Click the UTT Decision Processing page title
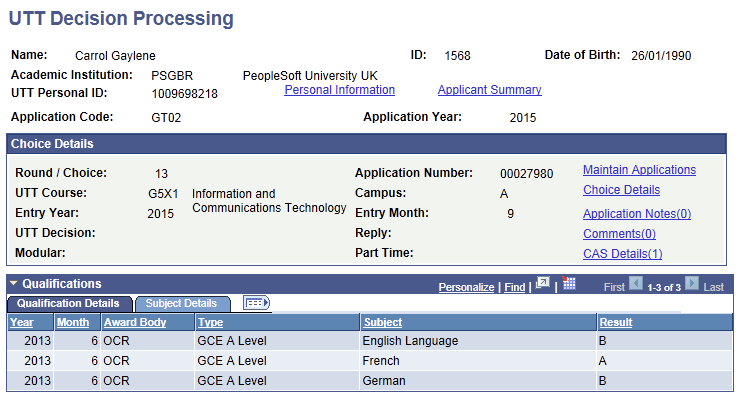742x395 pixels. (x=121, y=19)
